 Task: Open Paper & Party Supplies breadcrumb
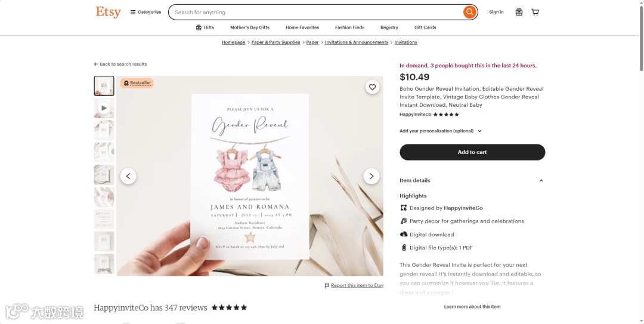[x=275, y=42]
